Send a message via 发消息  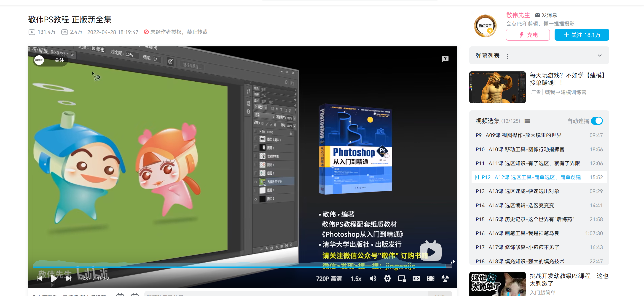click(546, 15)
